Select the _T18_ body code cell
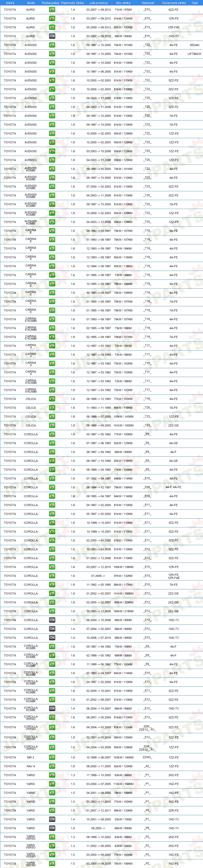This screenshot has height=868, width=203. click(x=147, y=399)
